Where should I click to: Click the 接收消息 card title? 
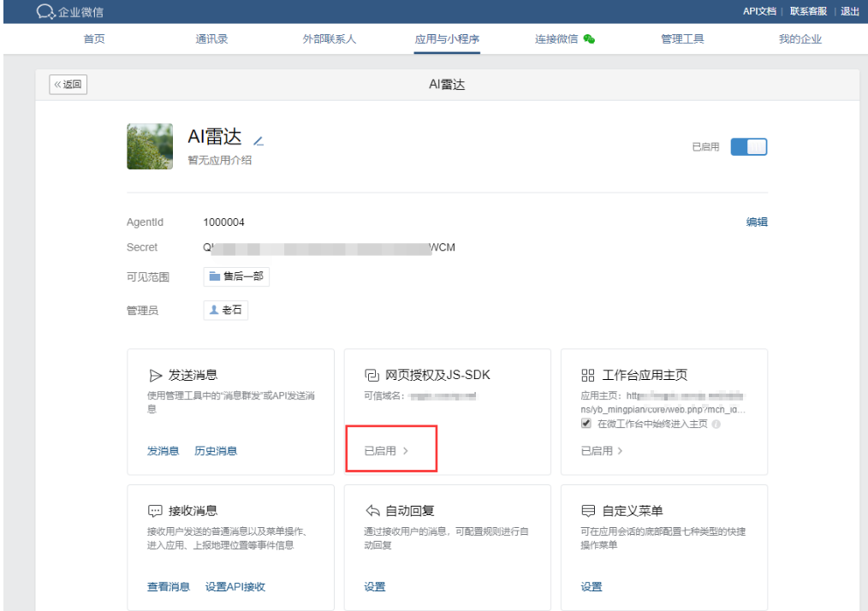point(193,511)
